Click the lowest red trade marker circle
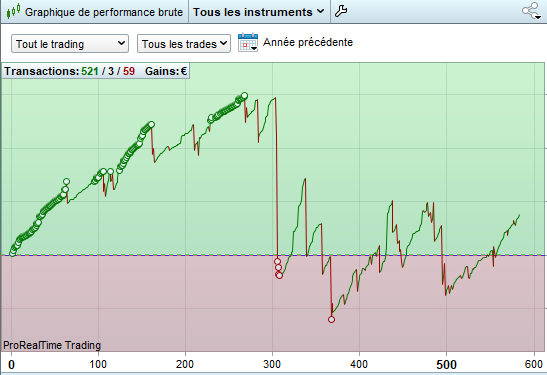Screen dimensions: 547x375 coord(331,319)
